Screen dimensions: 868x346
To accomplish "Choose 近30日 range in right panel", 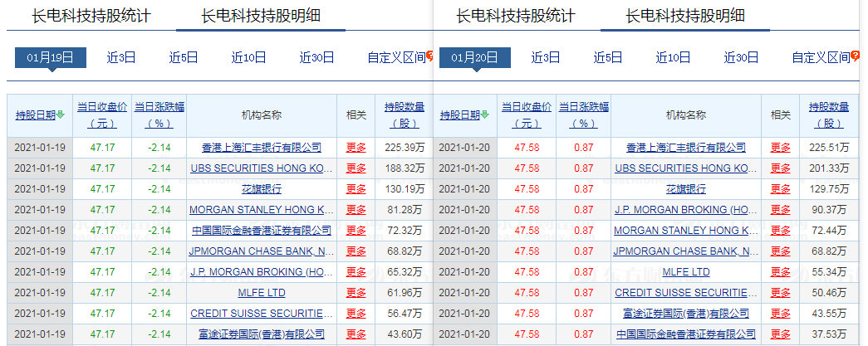I will pyautogui.click(x=741, y=57).
